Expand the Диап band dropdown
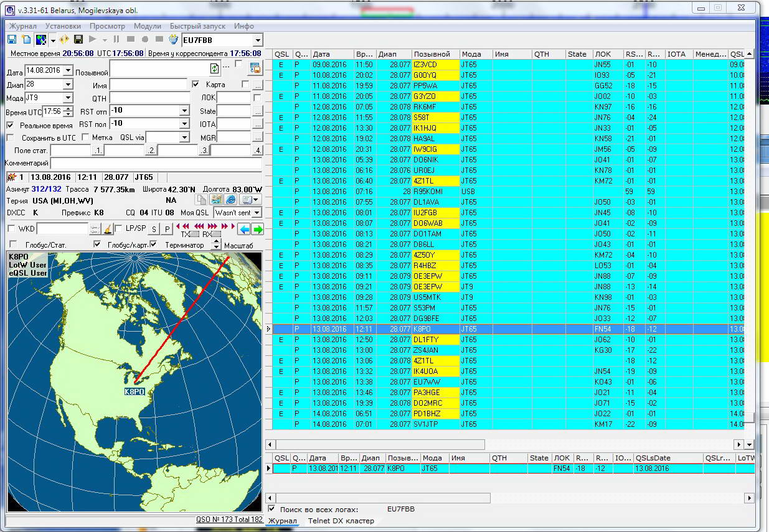 pyautogui.click(x=68, y=85)
